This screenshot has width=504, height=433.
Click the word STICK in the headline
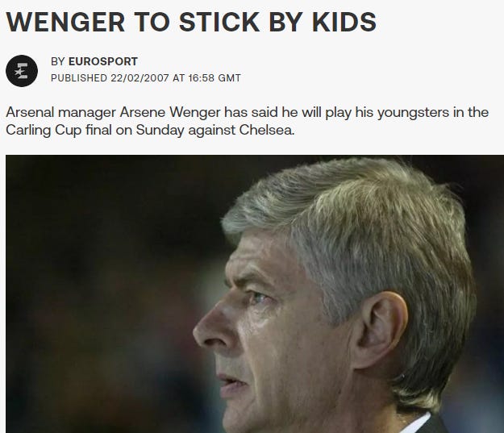219,22
